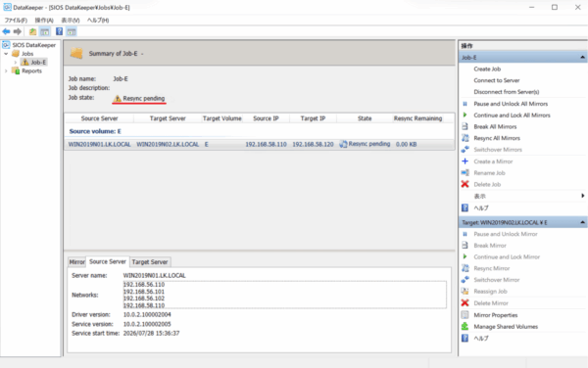Image resolution: width=588 pixels, height=368 pixels.
Task: Open the 表示 submenu arrow
Action: 583,196
